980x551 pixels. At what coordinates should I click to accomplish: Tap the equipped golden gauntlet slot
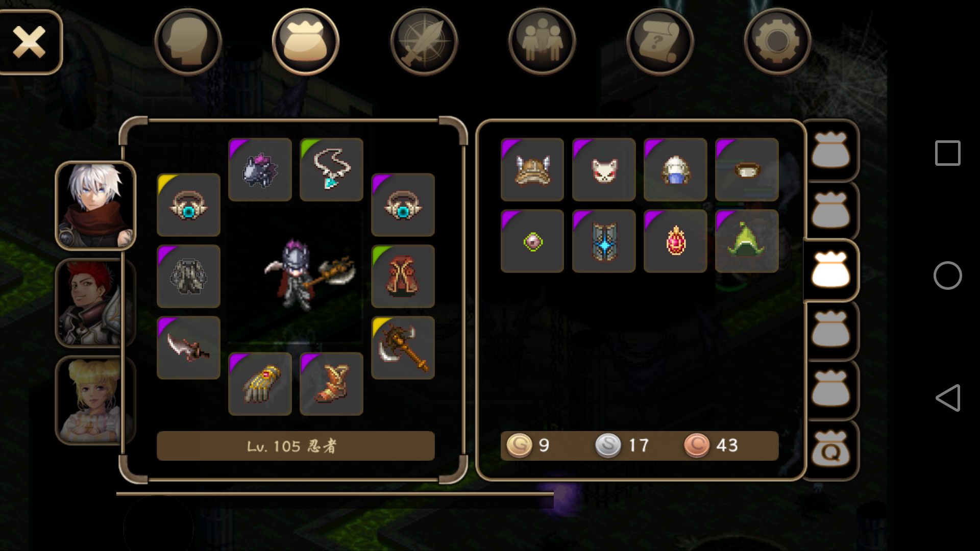pos(260,384)
